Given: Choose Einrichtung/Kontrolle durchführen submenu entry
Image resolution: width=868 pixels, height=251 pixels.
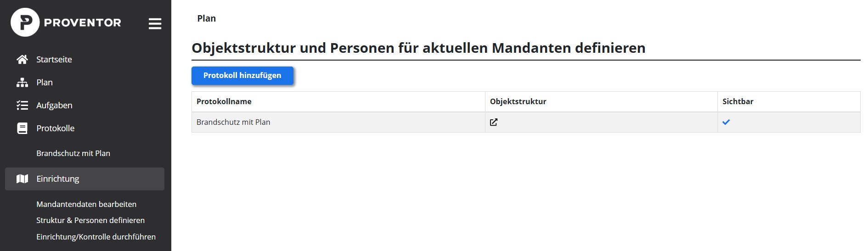Looking at the screenshot, I should click(96, 237).
